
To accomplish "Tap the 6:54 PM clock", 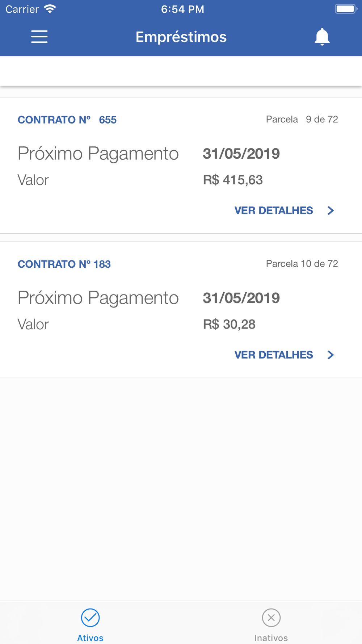I will [182, 9].
